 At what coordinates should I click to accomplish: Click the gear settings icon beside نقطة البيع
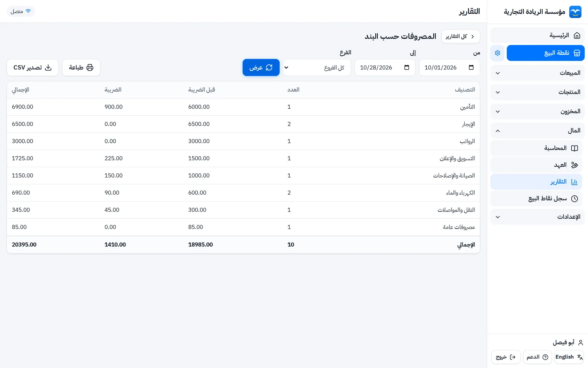(497, 53)
